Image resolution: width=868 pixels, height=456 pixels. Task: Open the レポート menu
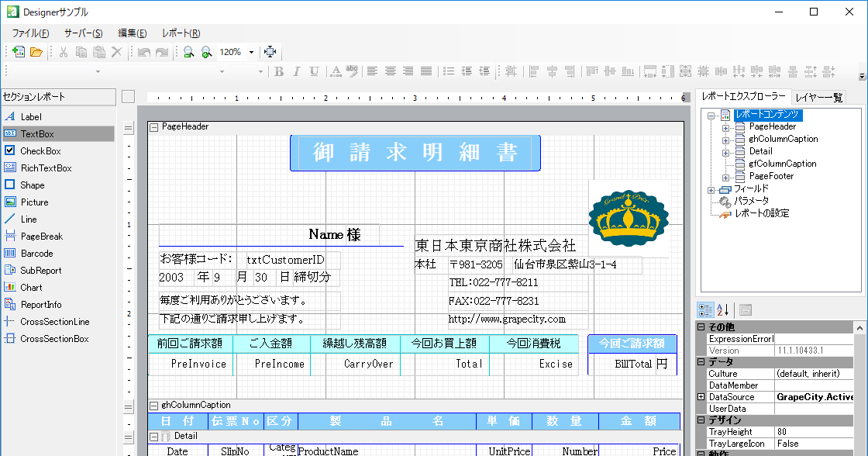(180, 33)
